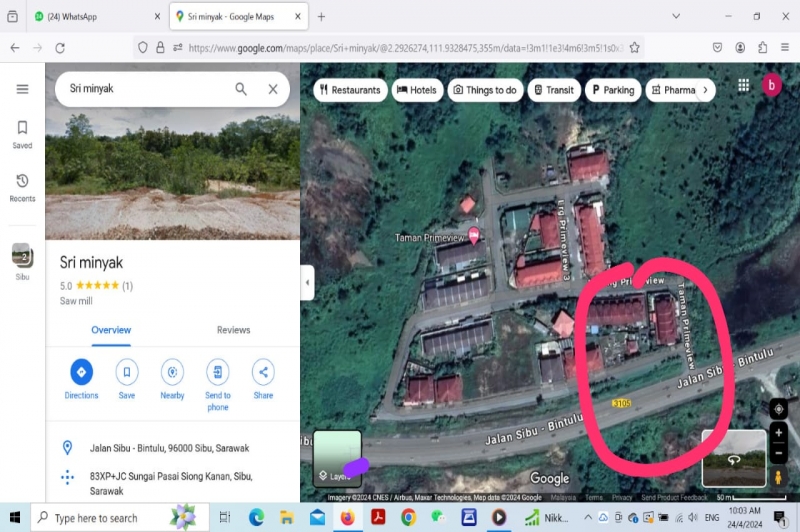This screenshot has width=800, height=532.
Task: Filter map by Hotels
Action: pyautogui.click(x=417, y=90)
